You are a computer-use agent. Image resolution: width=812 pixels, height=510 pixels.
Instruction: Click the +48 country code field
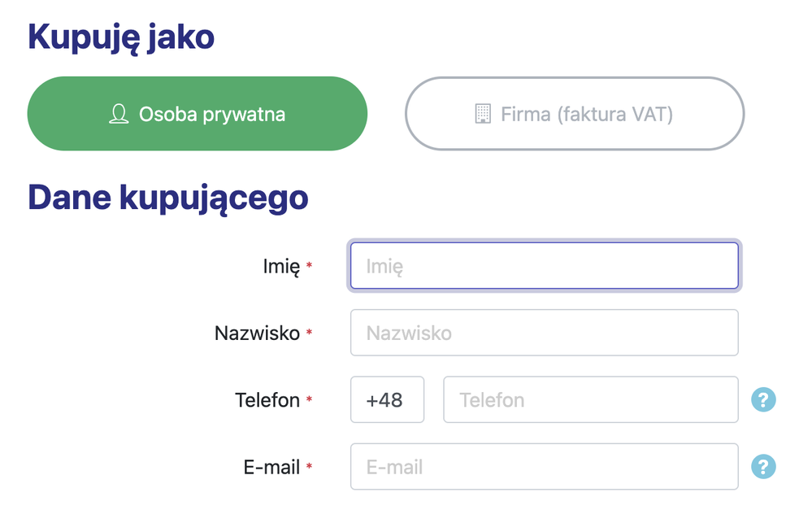[388, 399]
